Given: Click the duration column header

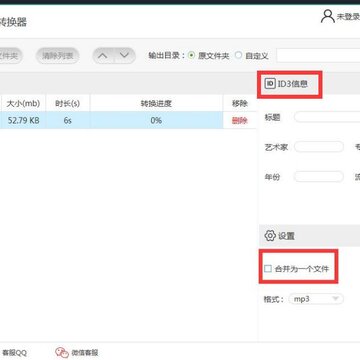Looking at the screenshot, I should tap(68, 103).
